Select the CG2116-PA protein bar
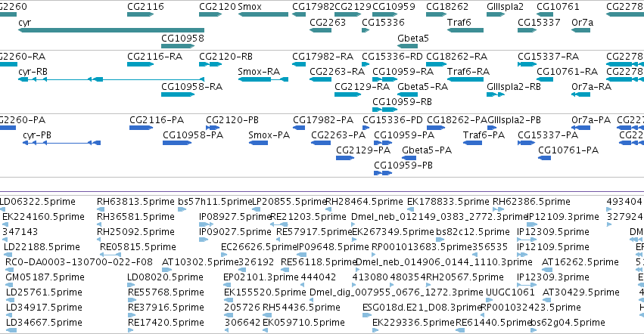The image size is (644, 334). (x=142, y=128)
